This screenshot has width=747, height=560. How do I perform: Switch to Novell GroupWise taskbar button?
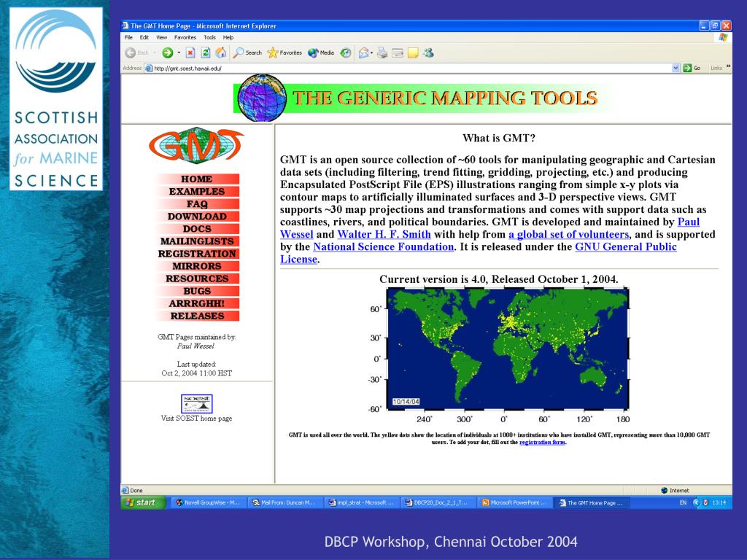(x=208, y=502)
